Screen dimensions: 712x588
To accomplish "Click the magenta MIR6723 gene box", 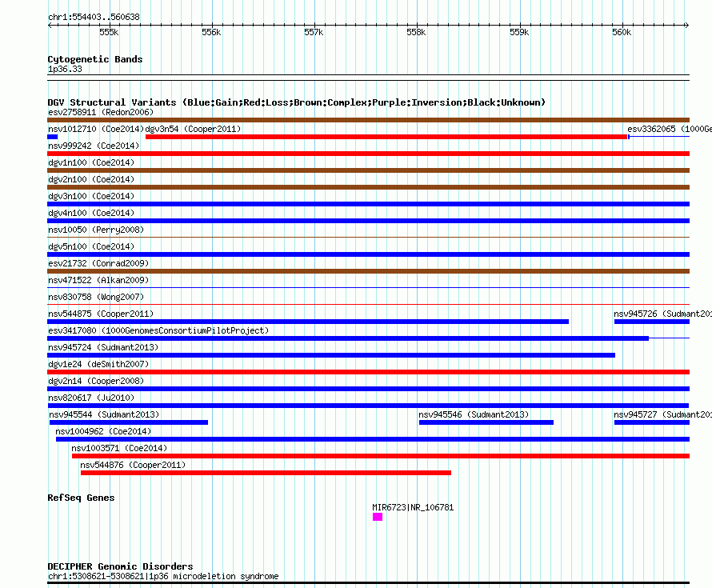I will (378, 517).
